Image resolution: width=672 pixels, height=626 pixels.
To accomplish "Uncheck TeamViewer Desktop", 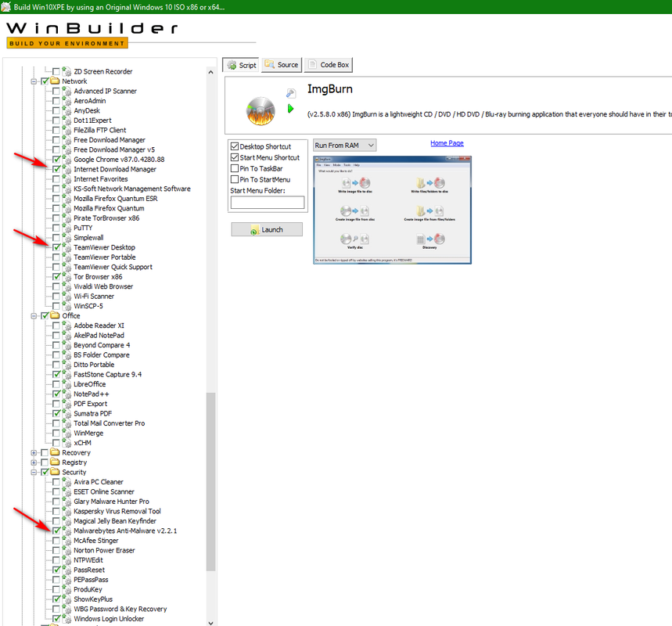I will (56, 247).
